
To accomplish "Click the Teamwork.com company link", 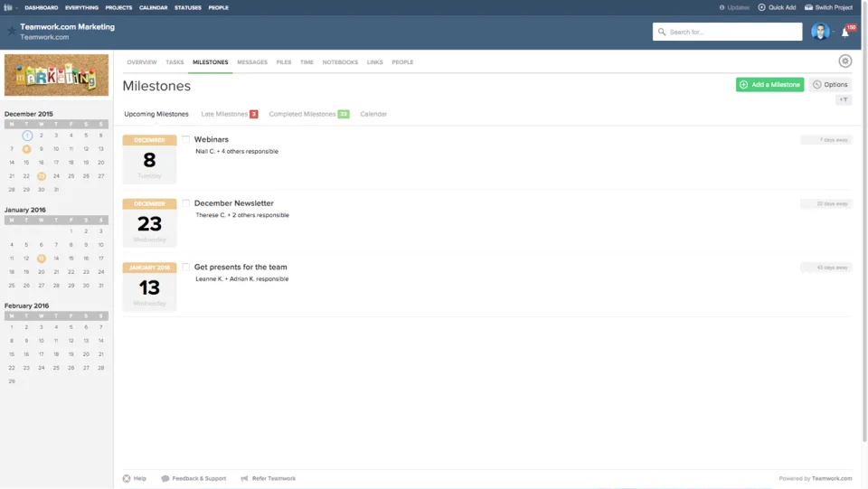I will (44, 37).
